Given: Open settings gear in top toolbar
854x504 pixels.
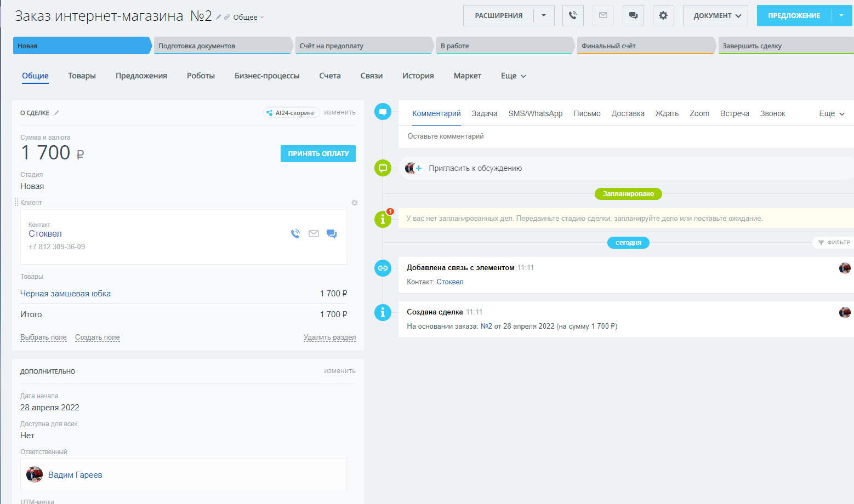Looking at the screenshot, I should tap(663, 16).
